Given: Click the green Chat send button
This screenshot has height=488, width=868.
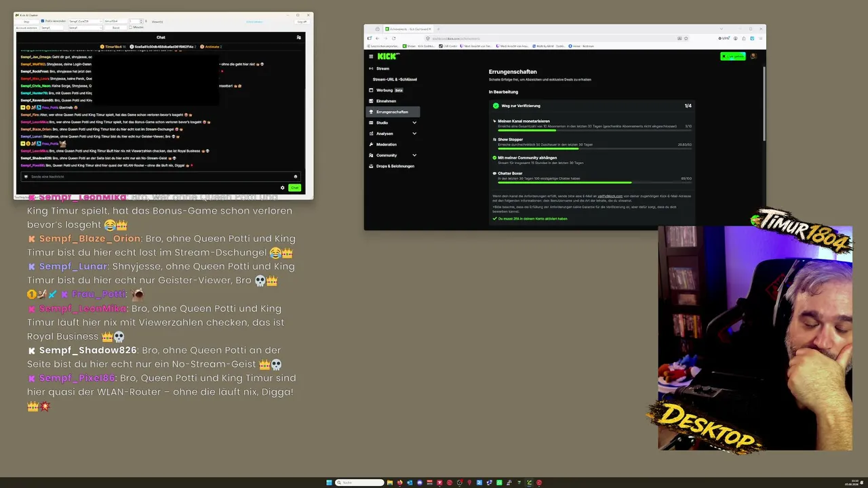Looking at the screenshot, I should pyautogui.click(x=294, y=188).
